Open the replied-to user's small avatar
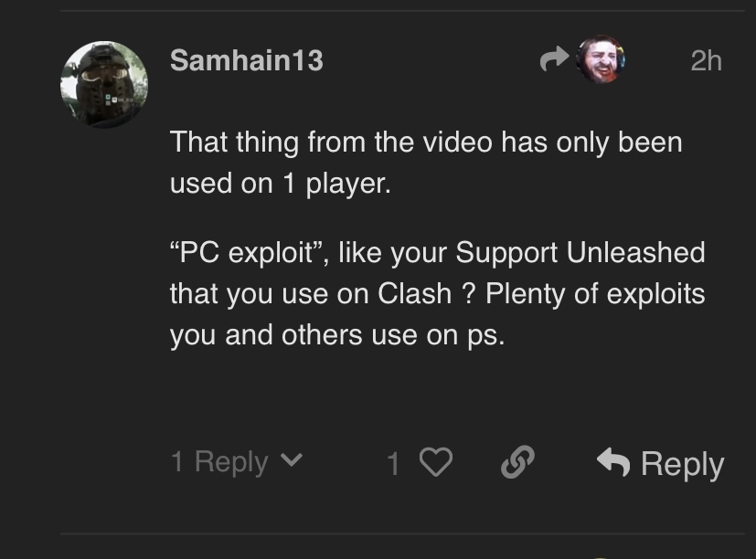 tap(601, 60)
